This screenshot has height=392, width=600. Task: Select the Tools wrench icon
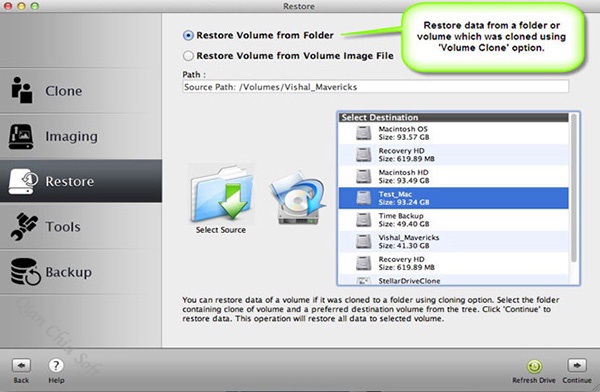[24, 227]
